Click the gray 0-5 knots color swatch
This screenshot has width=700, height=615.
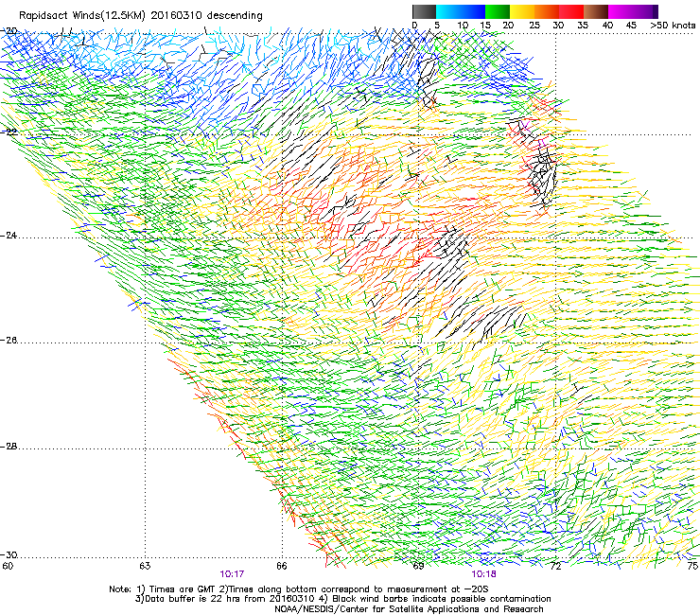(x=424, y=11)
